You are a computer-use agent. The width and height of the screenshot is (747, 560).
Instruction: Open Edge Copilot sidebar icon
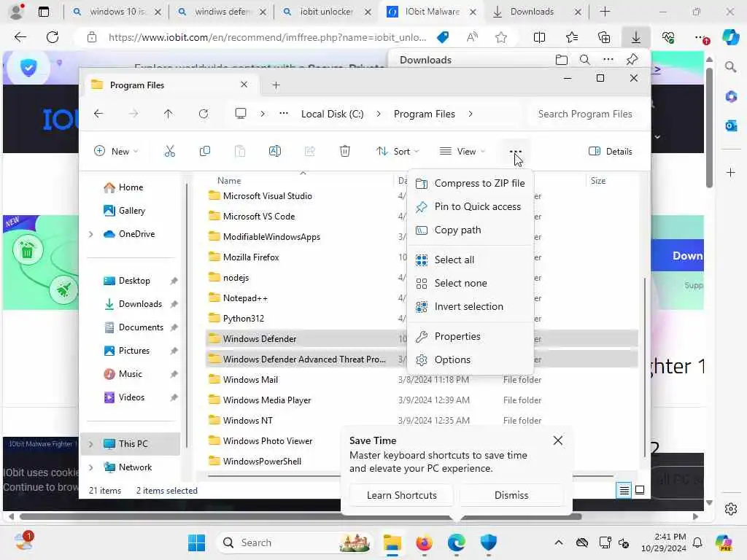[x=730, y=37]
